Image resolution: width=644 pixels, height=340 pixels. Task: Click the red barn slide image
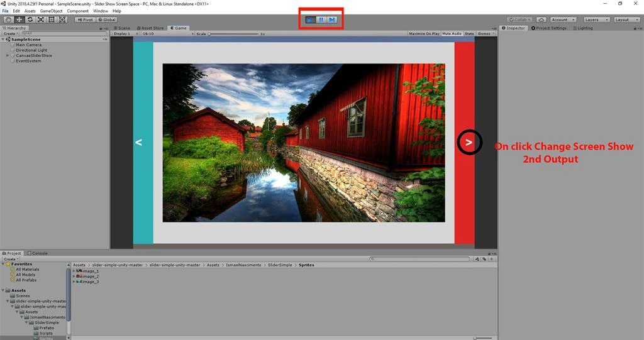304,143
